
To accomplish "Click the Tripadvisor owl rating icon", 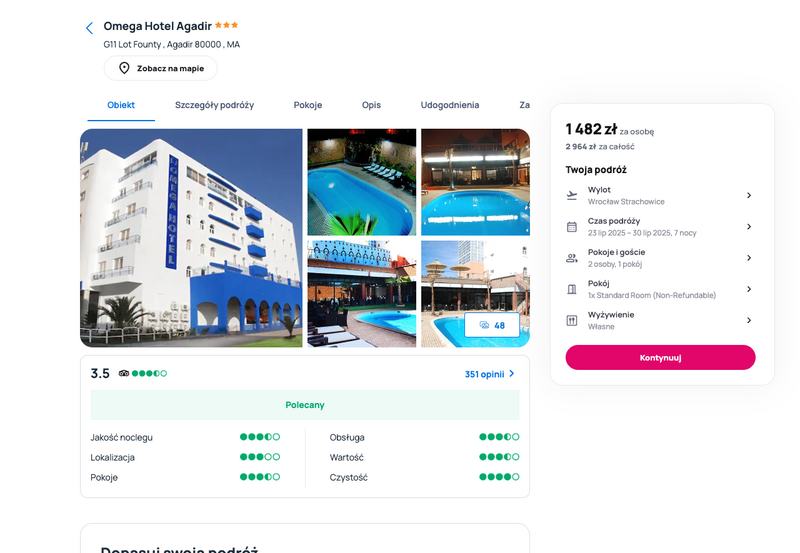I will click(123, 373).
